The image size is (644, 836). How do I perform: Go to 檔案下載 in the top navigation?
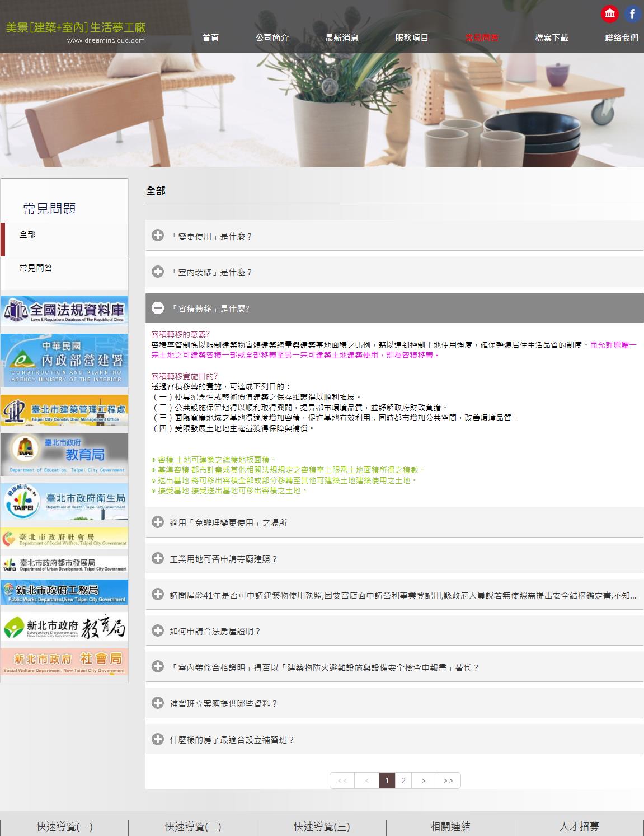552,38
